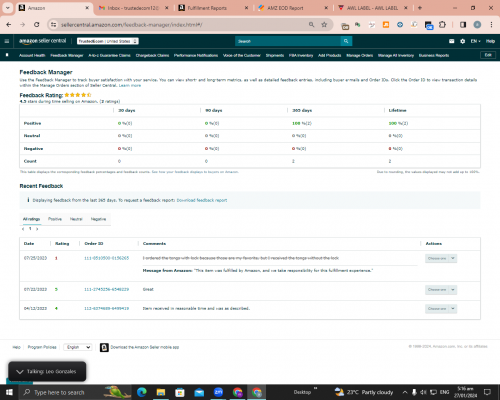Open Account Health in navigation bar

[x=32, y=55]
